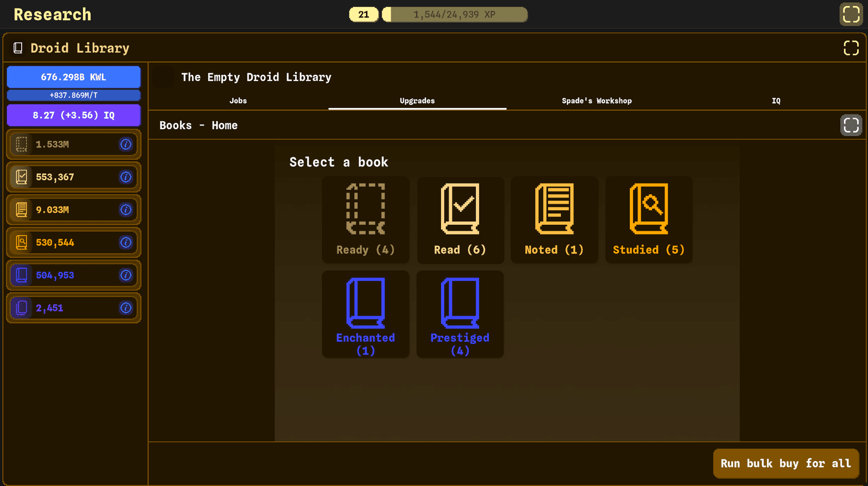Click the 8.27 (+3.56) IQ button
Image resolution: width=868 pixels, height=486 pixels.
click(x=74, y=115)
